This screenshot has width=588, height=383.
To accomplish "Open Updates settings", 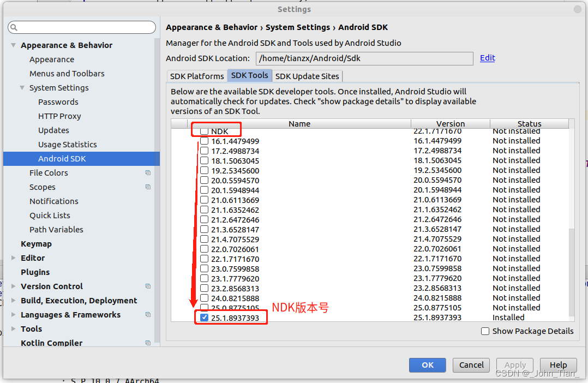I will click(x=53, y=130).
